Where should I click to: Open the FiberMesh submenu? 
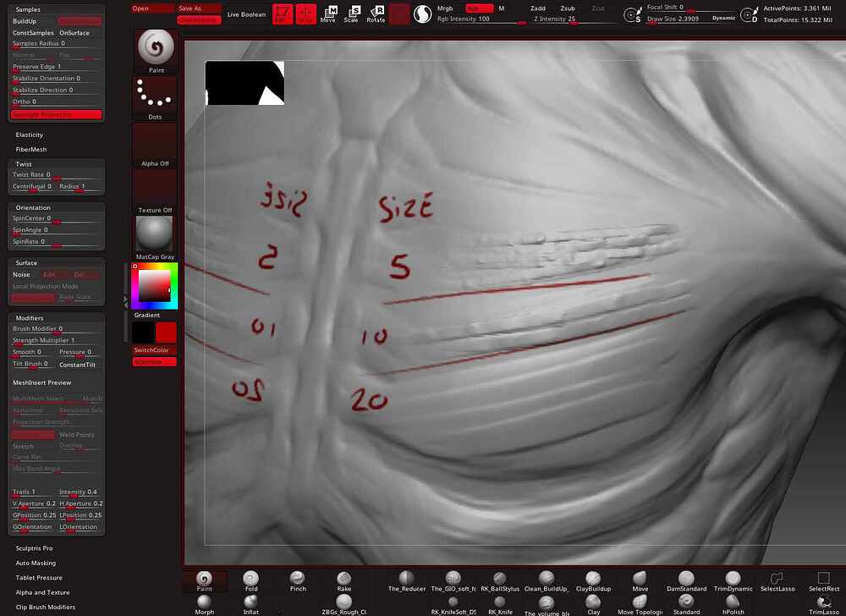[x=31, y=150]
